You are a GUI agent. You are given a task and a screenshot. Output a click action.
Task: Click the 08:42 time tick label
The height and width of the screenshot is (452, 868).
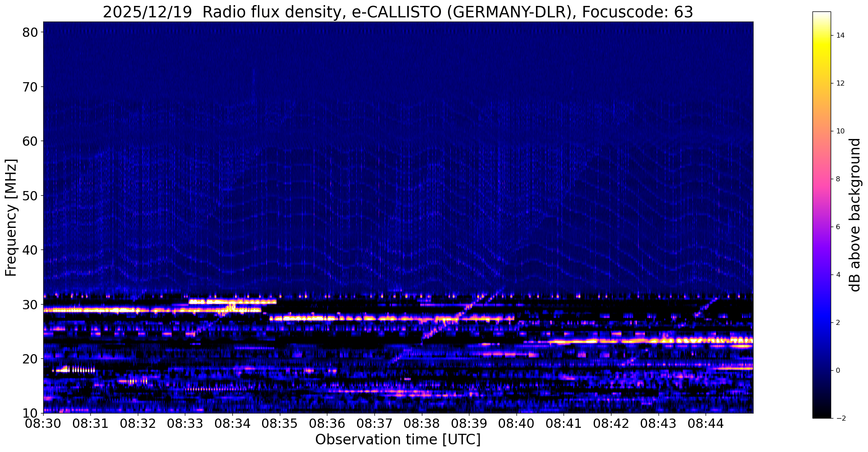(611, 423)
